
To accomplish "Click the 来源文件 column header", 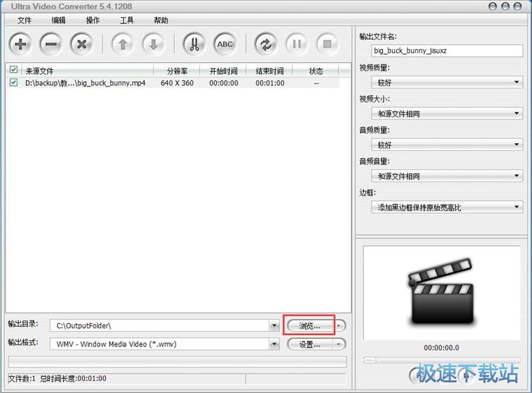I will (x=88, y=71).
